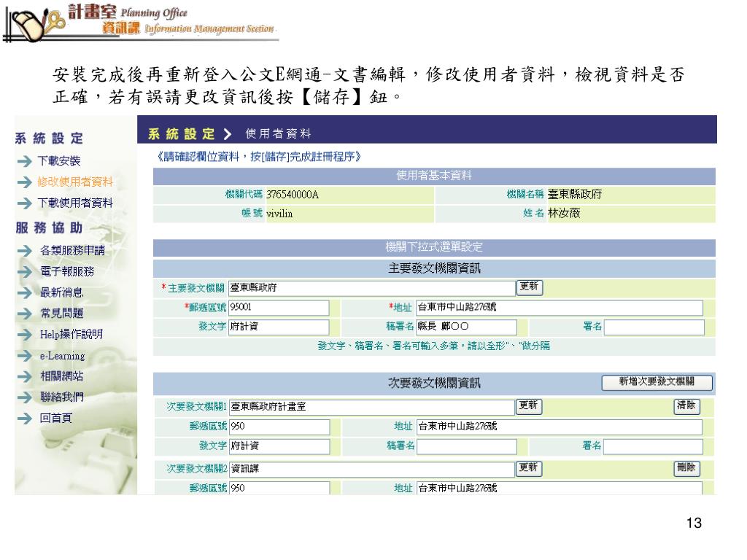Click the arrow icon beside 修改使用者資料

[x=24, y=182]
